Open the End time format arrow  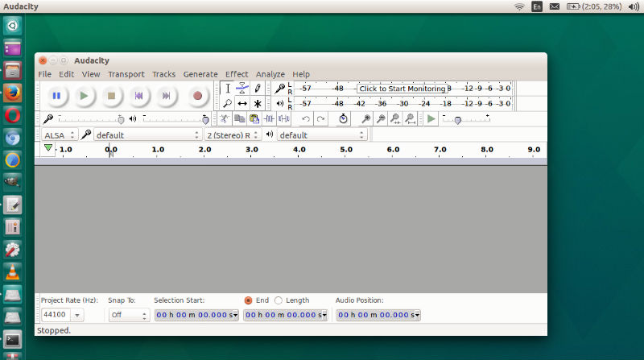[324, 315]
